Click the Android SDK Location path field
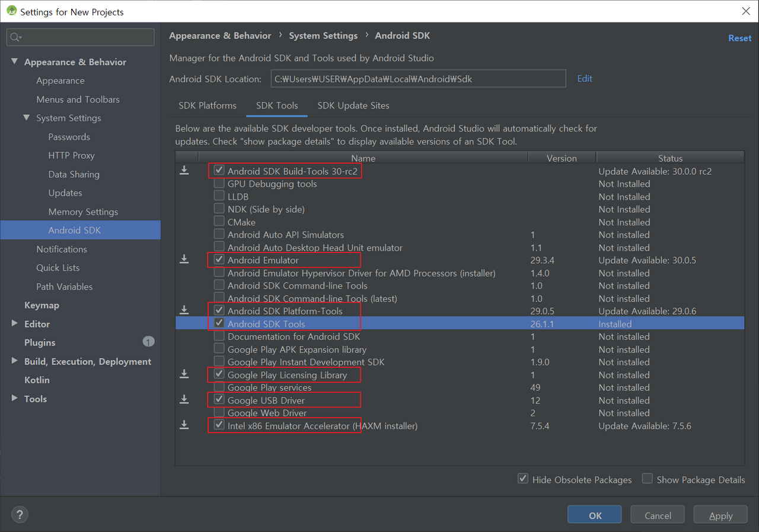Screen dimensions: 759x532 tap(418, 78)
